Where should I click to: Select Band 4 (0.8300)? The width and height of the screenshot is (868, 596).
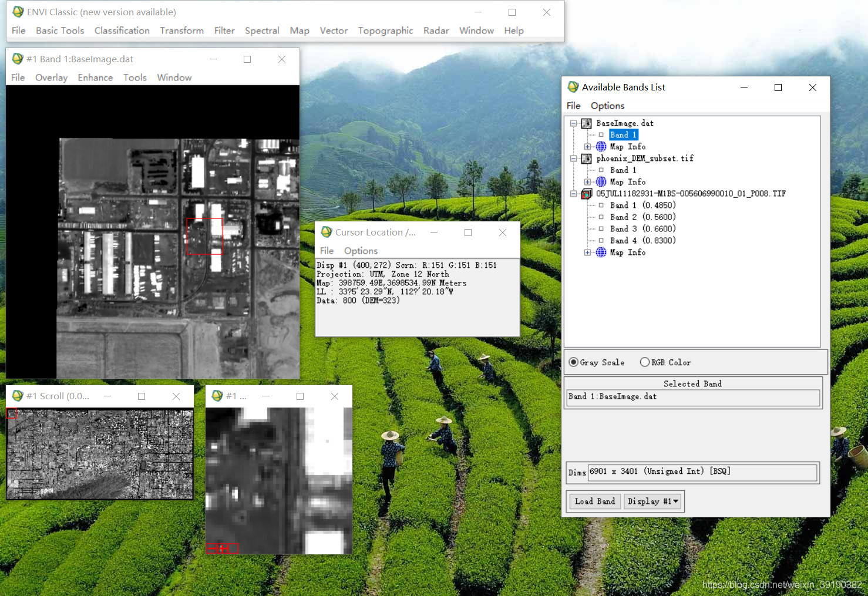pyautogui.click(x=642, y=241)
